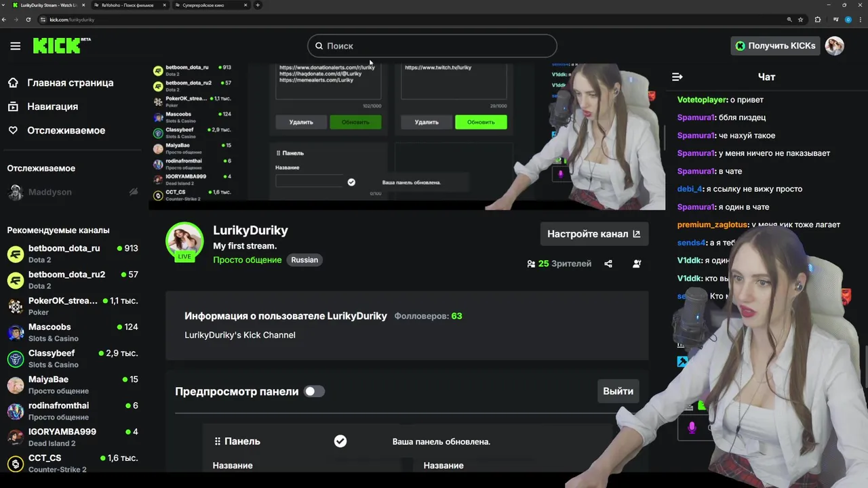This screenshot has height=488, width=868.
Task: Click the debi_4 username in chat
Action: click(688, 189)
